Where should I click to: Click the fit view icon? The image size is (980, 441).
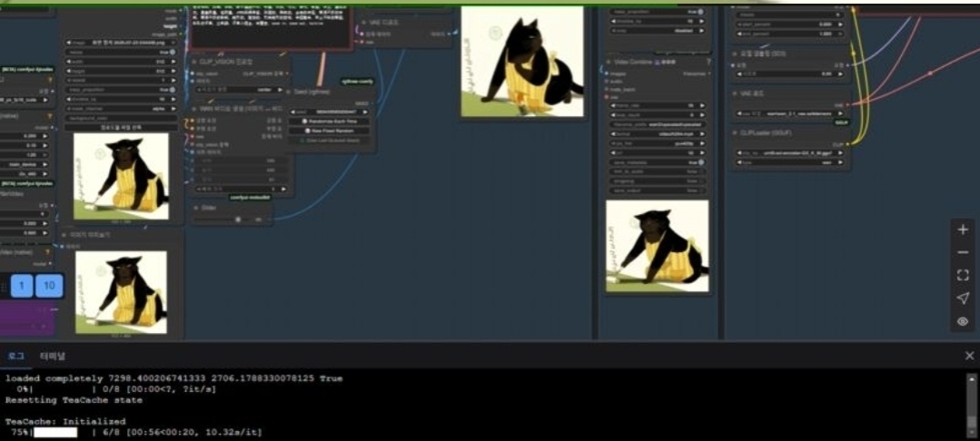[x=963, y=275]
